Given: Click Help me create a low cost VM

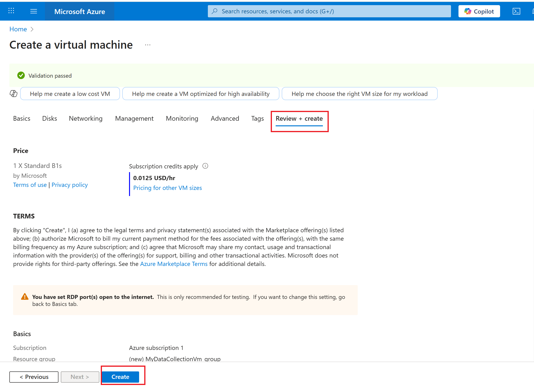Looking at the screenshot, I should coord(70,94).
